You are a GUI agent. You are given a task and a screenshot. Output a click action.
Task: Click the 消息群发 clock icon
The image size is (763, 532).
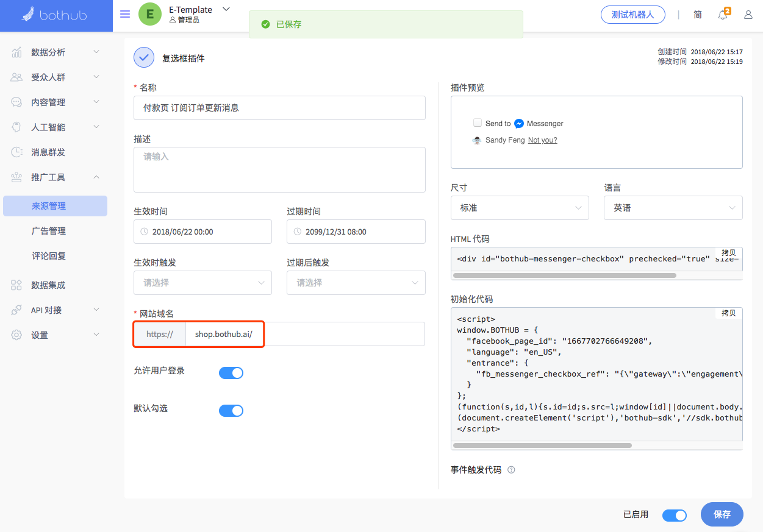[16, 152]
